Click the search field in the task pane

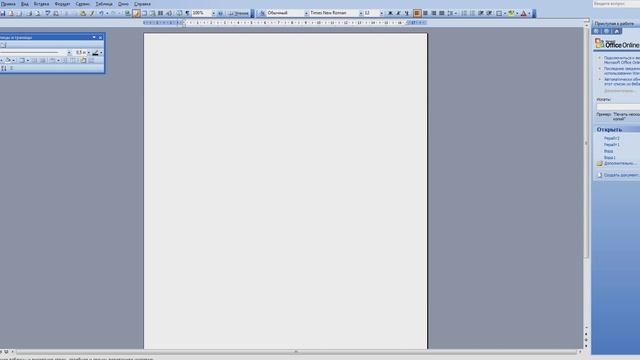(x=618, y=107)
